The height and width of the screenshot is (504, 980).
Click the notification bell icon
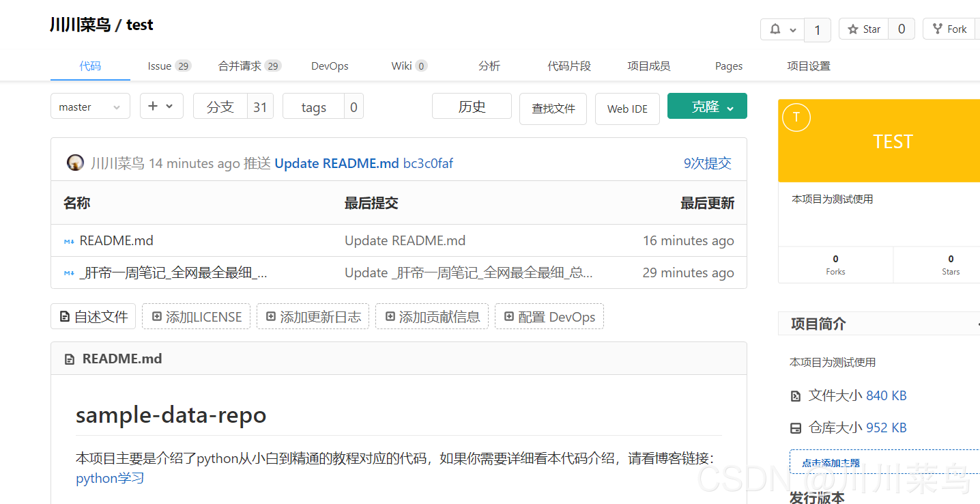click(x=775, y=29)
